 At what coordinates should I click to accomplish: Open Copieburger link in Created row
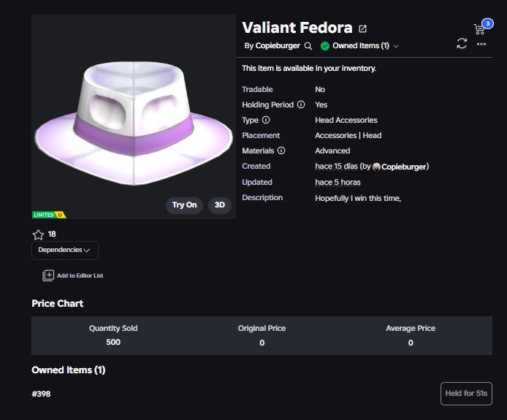point(404,167)
